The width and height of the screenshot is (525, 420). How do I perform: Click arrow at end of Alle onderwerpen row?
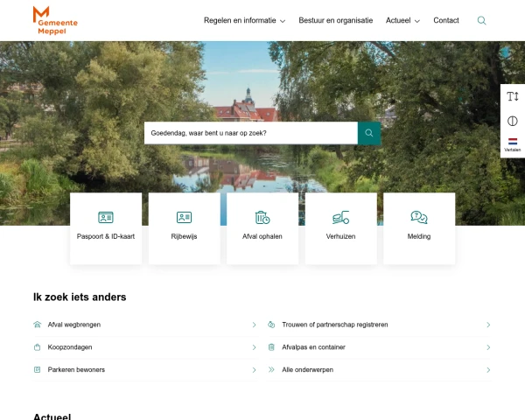[488, 370]
